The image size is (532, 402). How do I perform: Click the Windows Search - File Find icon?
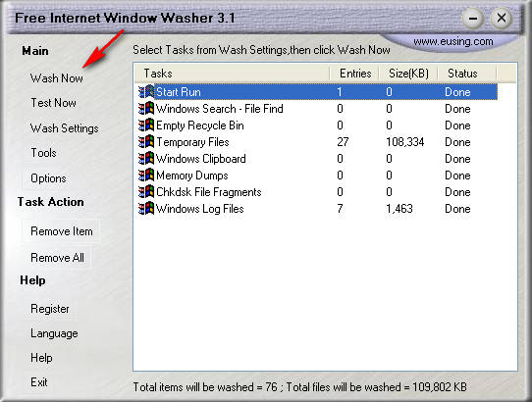click(146, 109)
